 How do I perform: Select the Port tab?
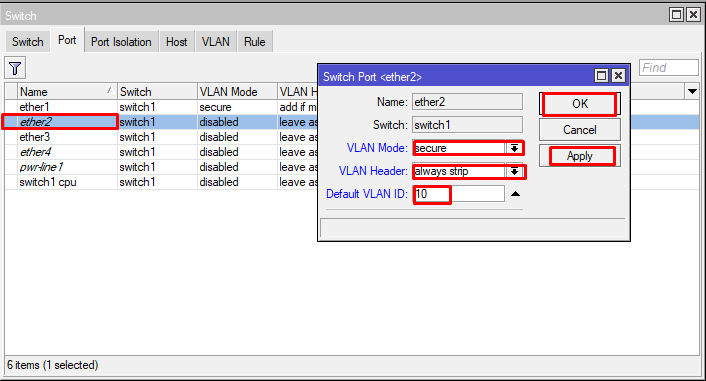point(67,40)
